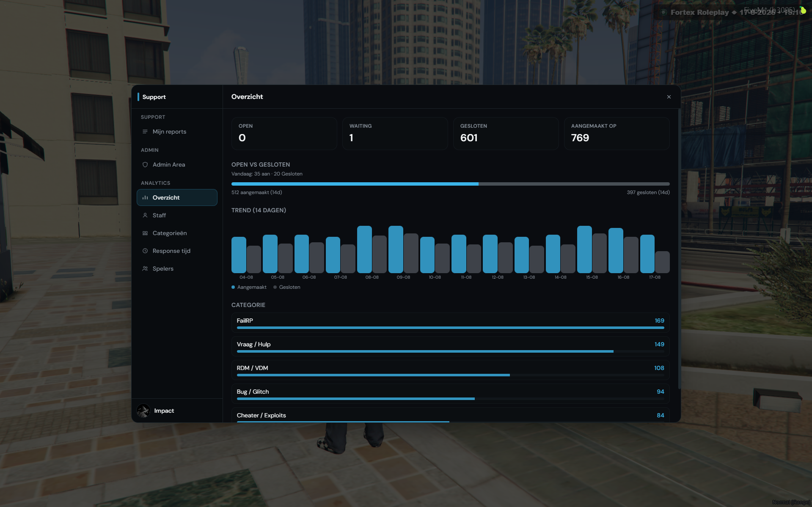
Task: Select the FailRP category row
Action: [x=451, y=323]
